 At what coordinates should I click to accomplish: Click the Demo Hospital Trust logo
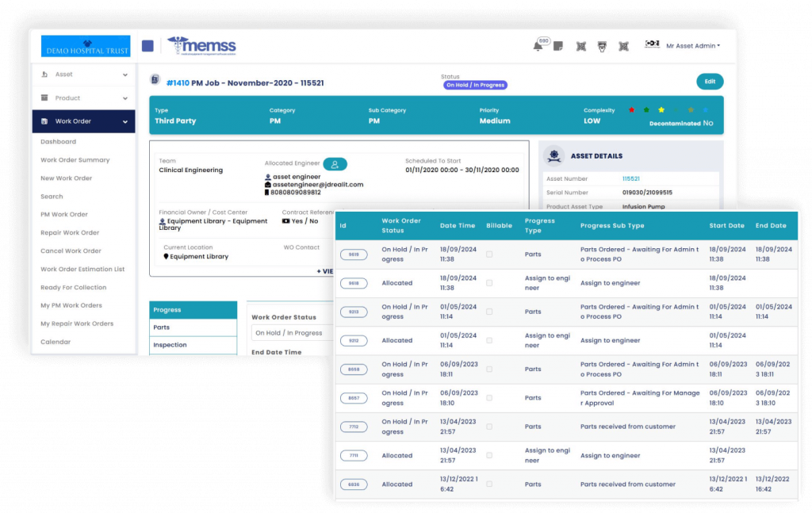click(86, 45)
